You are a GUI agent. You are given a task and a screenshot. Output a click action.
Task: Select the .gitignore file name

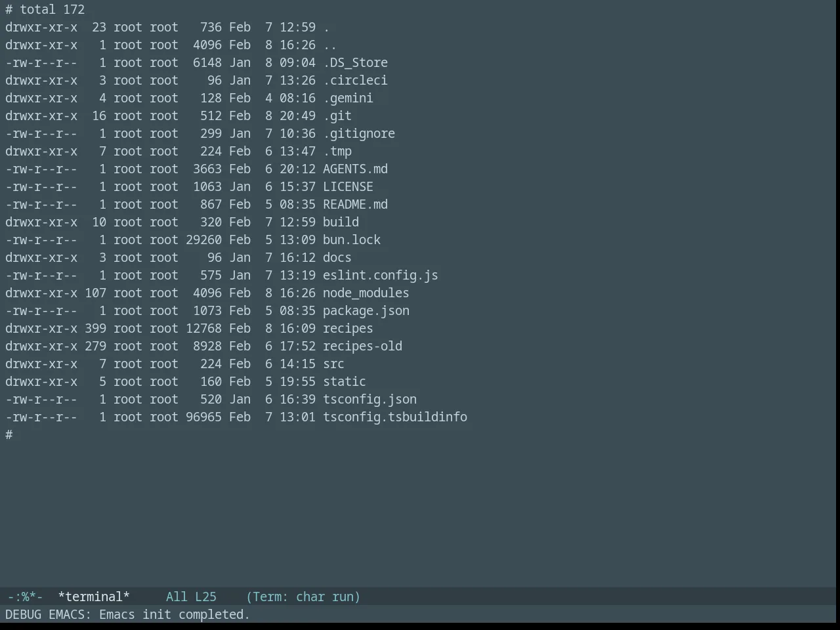pyautogui.click(x=359, y=134)
